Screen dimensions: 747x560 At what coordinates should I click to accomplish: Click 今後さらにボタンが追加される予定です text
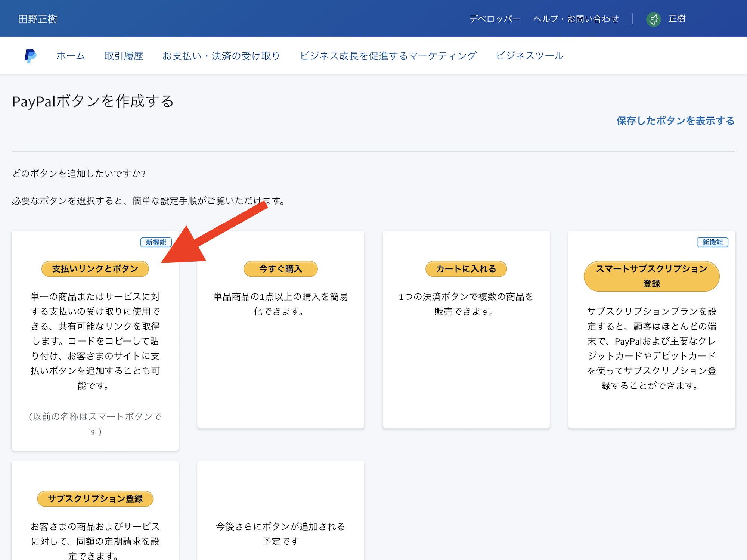[280, 534]
